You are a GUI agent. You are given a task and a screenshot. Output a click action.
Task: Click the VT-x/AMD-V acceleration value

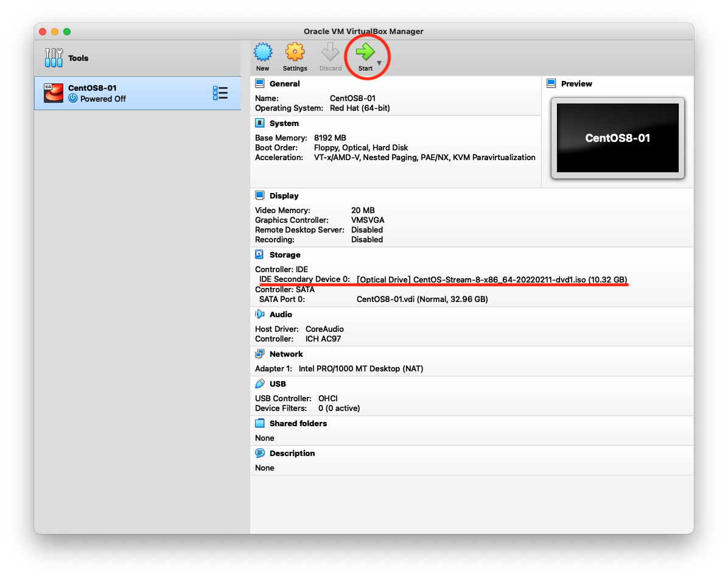click(424, 157)
